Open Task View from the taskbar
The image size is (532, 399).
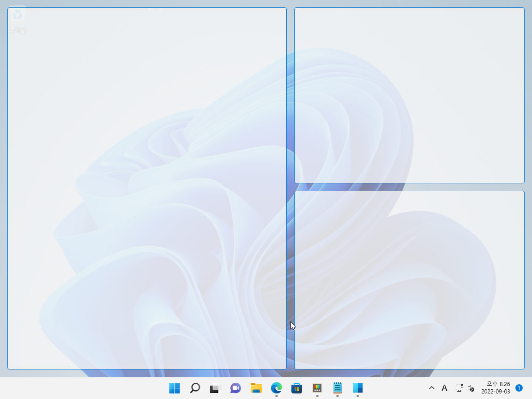click(215, 388)
